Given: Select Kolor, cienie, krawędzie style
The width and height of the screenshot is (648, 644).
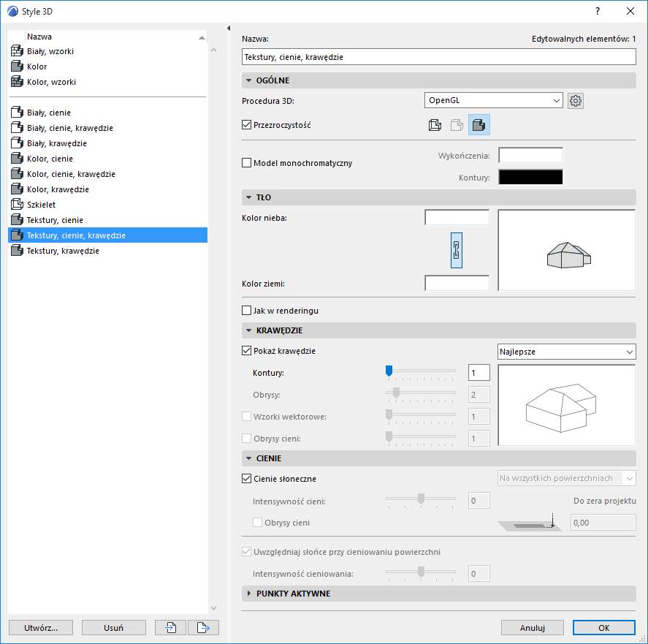Looking at the screenshot, I should [108, 174].
